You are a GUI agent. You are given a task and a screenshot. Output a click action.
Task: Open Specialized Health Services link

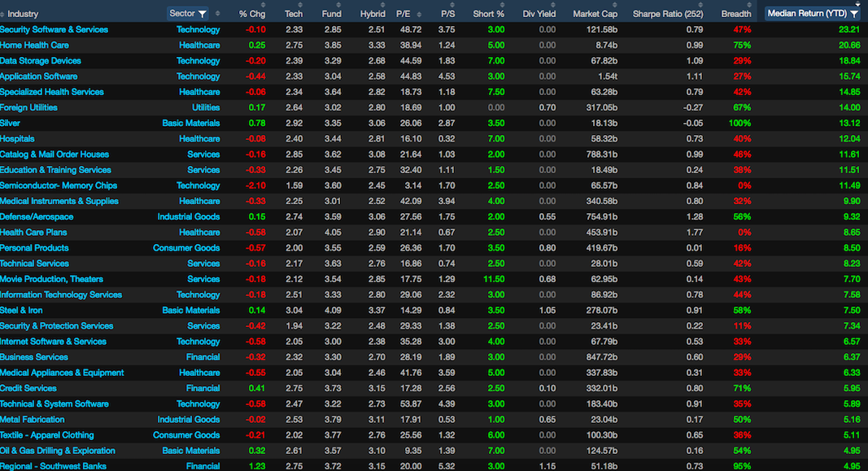click(x=52, y=92)
